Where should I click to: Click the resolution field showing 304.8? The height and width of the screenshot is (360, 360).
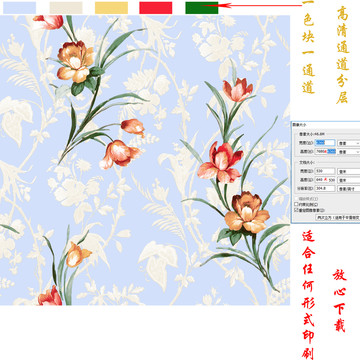point(325,188)
